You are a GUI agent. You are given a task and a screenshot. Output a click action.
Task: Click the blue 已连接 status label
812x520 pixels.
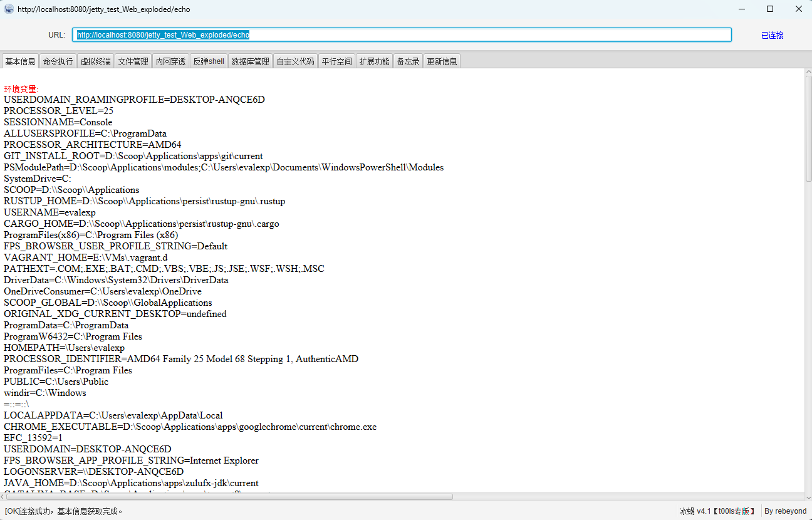coord(772,35)
